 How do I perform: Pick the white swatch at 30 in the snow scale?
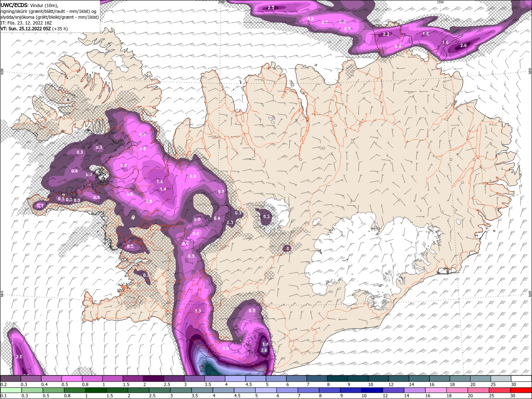pos(521,379)
